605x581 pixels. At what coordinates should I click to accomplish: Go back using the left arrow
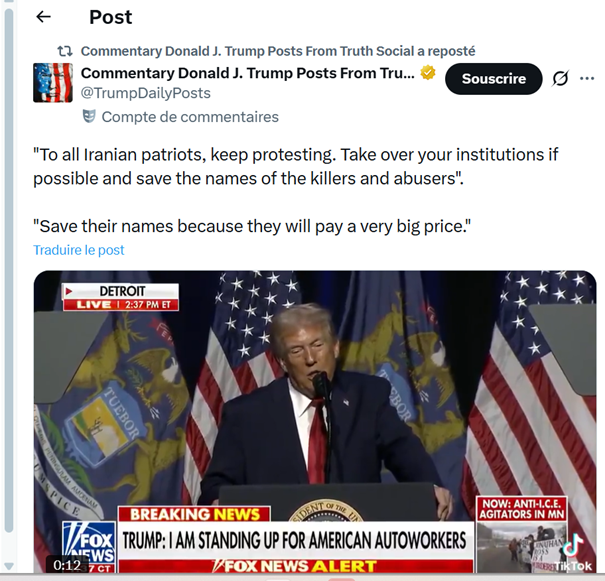[x=43, y=17]
